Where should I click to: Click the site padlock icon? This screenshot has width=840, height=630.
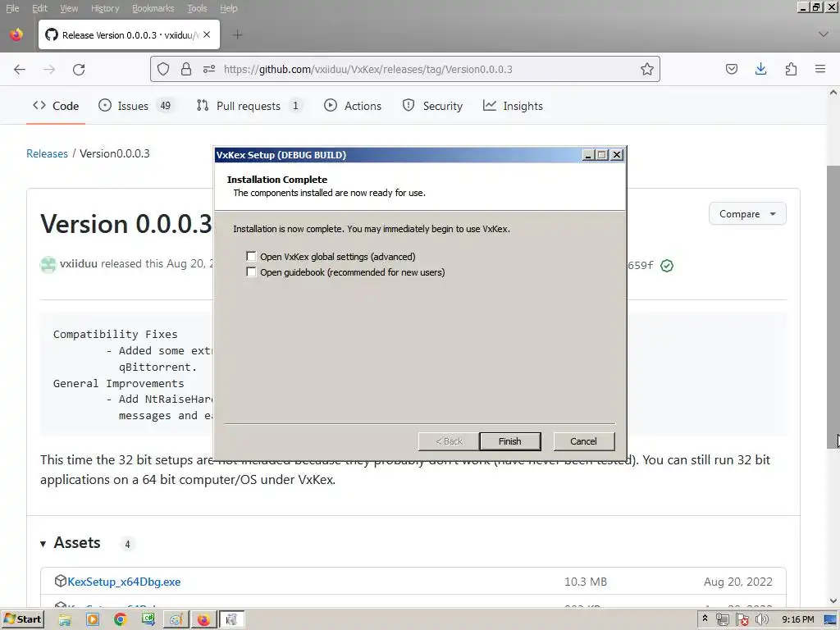coord(186,69)
